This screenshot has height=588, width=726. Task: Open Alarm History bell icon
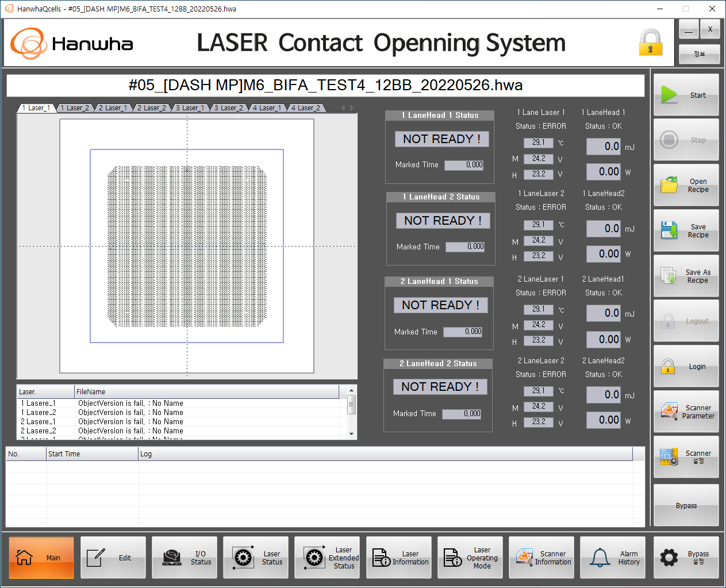pyautogui.click(x=600, y=558)
